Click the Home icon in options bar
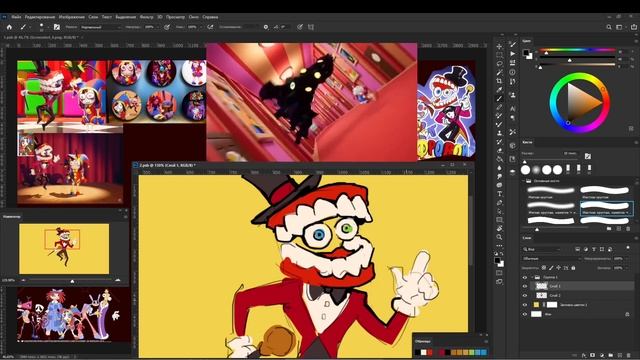 pyautogui.click(x=9, y=27)
